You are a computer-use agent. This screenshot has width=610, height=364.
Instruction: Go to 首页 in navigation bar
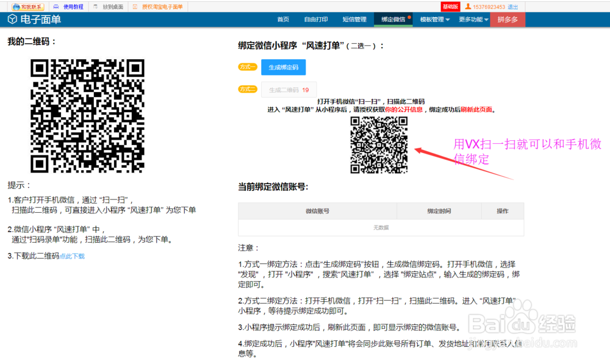tap(283, 20)
